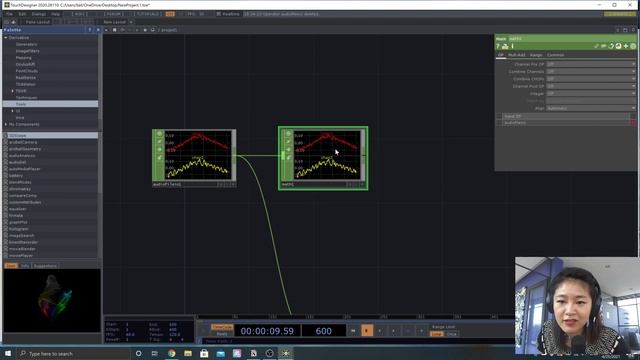Expand all parameters plus icon
Viewport: 640px width, 360px height.
pos(626,46)
